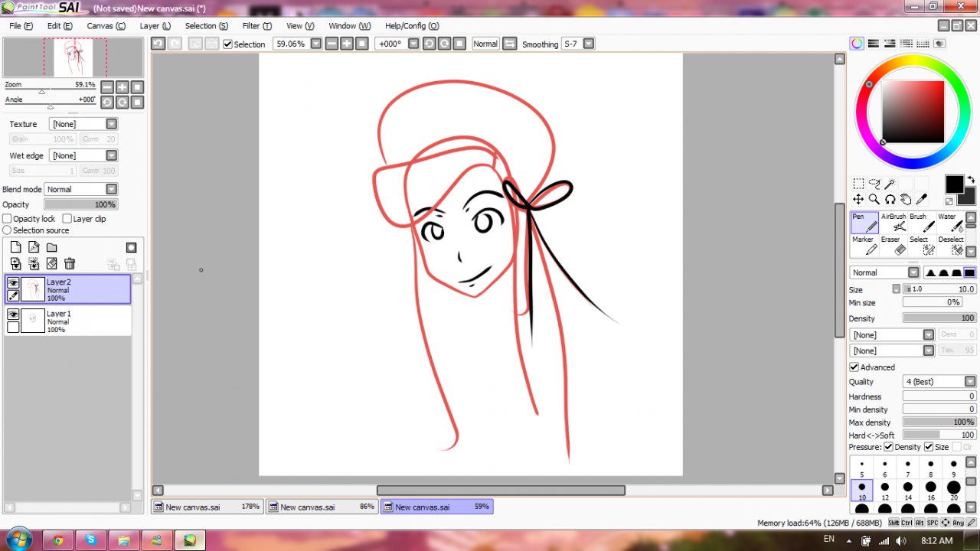Screen dimensions: 980x551
Task: Click the black foreground color swatch
Action: point(953,184)
